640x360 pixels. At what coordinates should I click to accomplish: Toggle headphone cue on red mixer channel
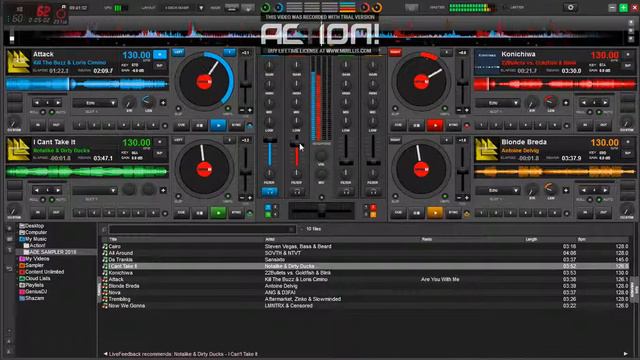[297, 191]
